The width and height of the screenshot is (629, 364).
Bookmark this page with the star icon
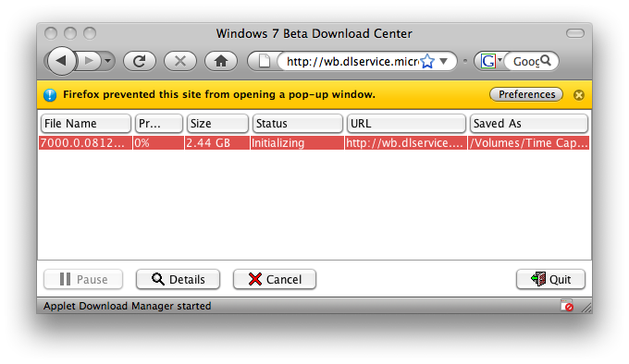pyautogui.click(x=427, y=61)
